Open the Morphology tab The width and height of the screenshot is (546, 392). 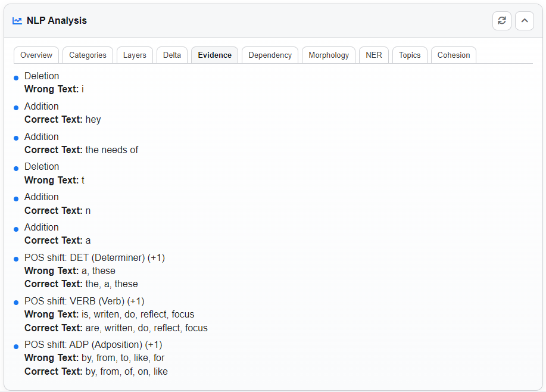point(329,55)
